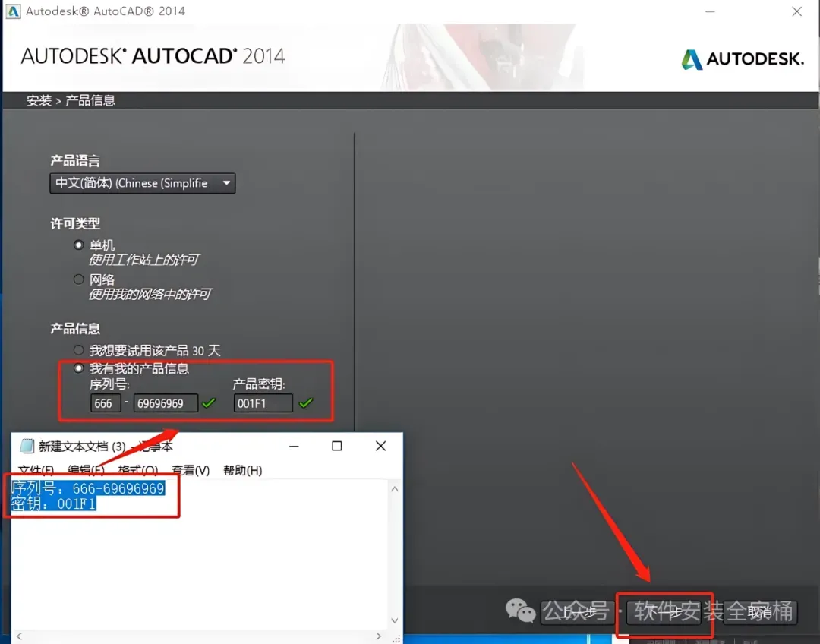Click the Notepad document icon in title bar
Image resolution: width=820 pixels, height=644 pixels.
pyautogui.click(x=27, y=447)
